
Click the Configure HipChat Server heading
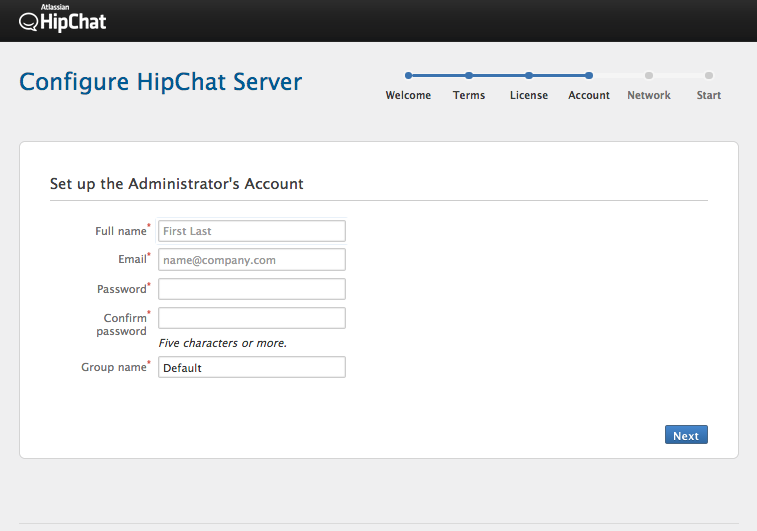160,82
